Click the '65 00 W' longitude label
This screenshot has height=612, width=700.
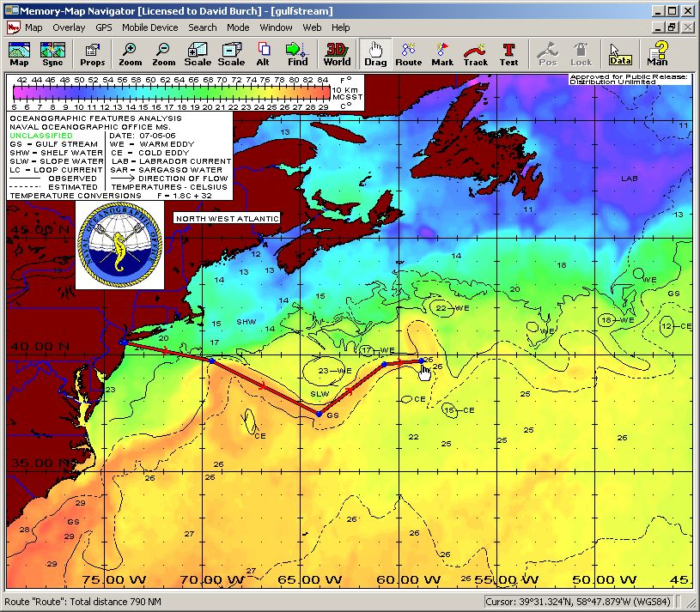[x=309, y=580]
